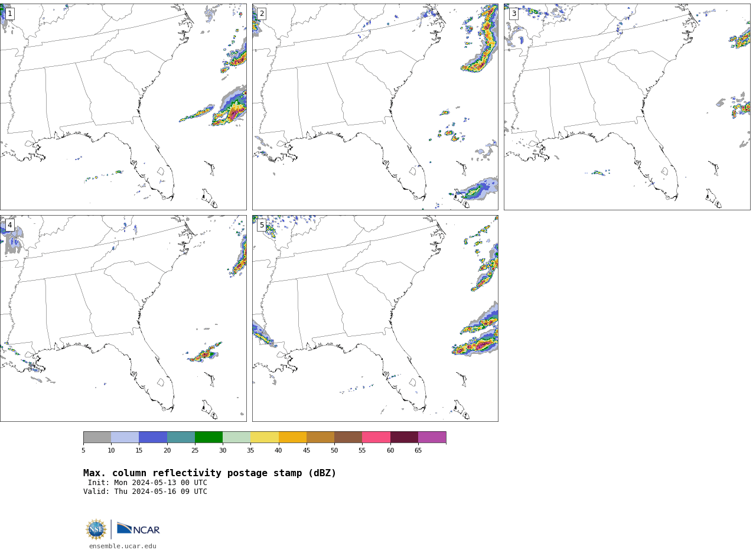Viewport: 756px width, 553px height.
Task: Click the brown 50-55 dBZ swatch
Action: coord(348,437)
